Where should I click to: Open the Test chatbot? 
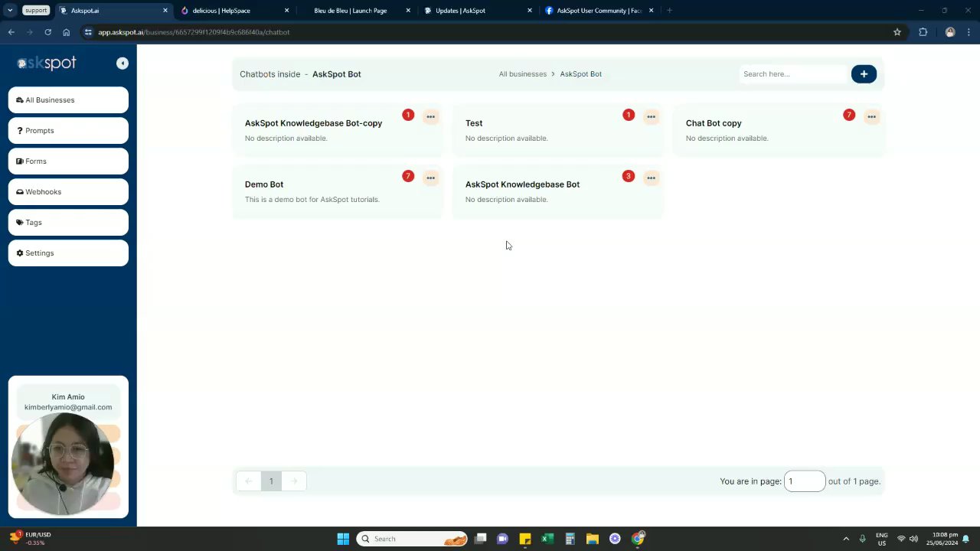474,123
